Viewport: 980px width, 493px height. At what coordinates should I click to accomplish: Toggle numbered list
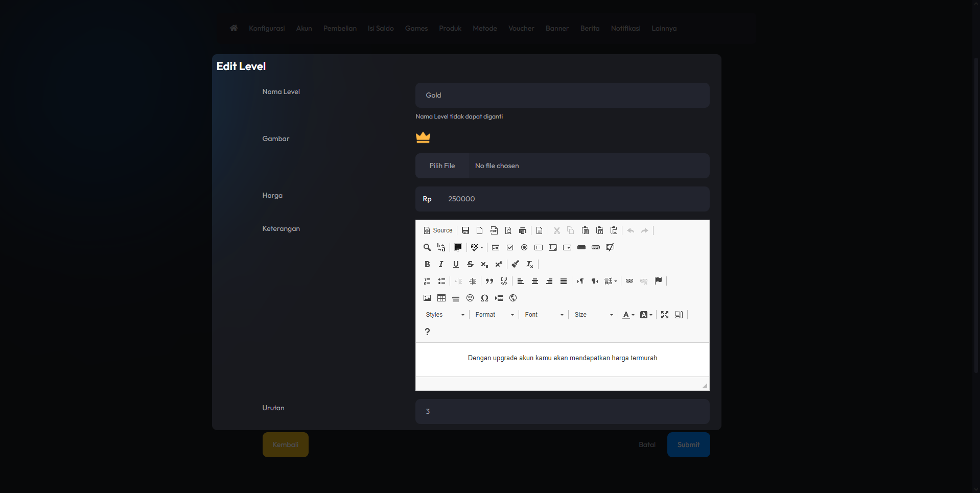point(427,281)
